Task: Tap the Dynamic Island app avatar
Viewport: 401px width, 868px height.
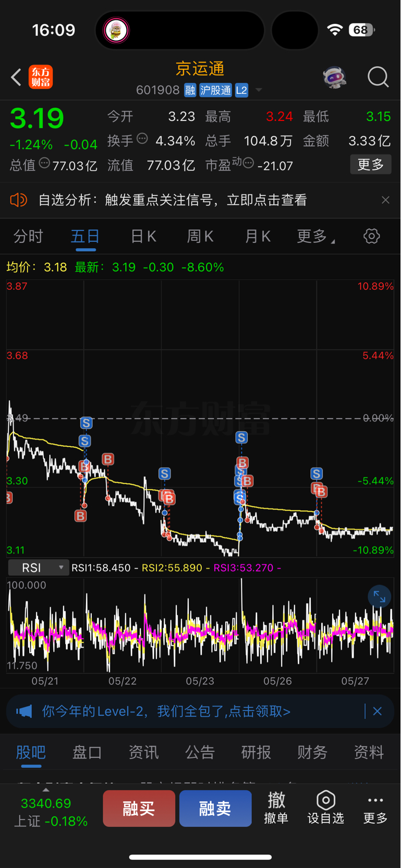Action: point(116,30)
